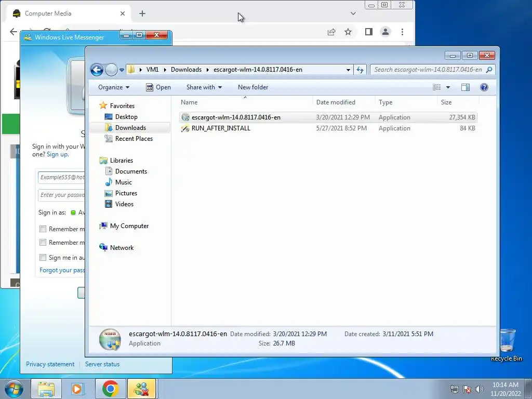Toggle Chrome side panel icon
This screenshot has height=399, width=532.
[x=369, y=32]
